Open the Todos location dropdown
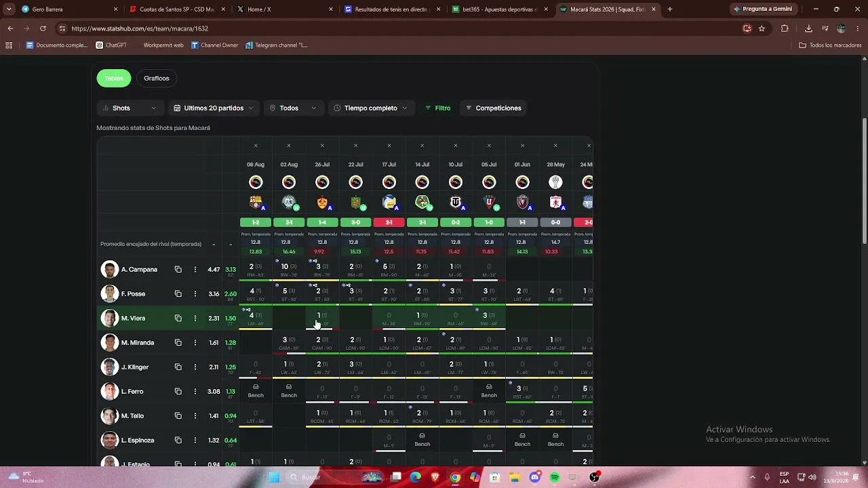Viewport: 868px width, 488px height. click(294, 108)
